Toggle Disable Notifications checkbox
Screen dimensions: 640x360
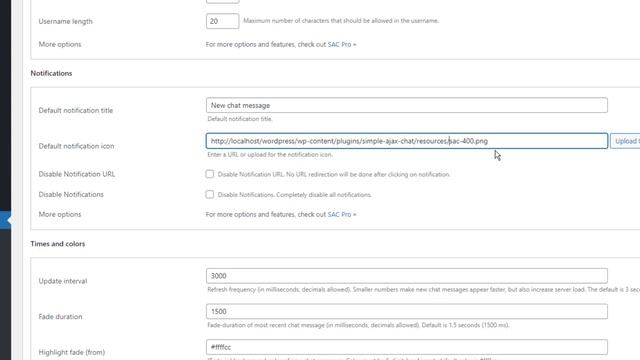click(209, 194)
